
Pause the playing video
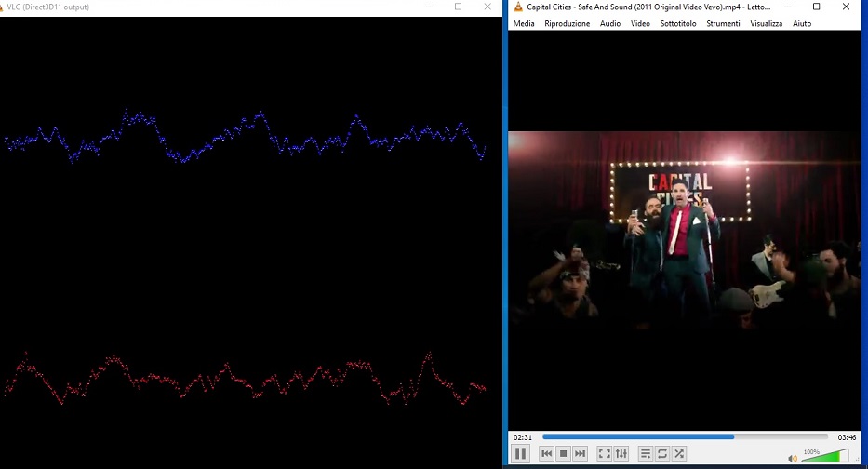(520, 453)
